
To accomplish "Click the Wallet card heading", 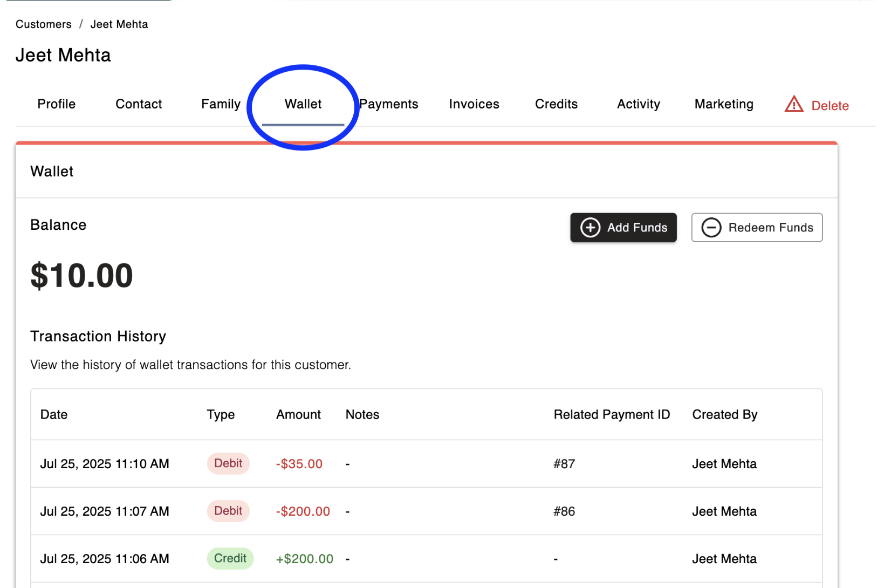I will click(52, 172).
